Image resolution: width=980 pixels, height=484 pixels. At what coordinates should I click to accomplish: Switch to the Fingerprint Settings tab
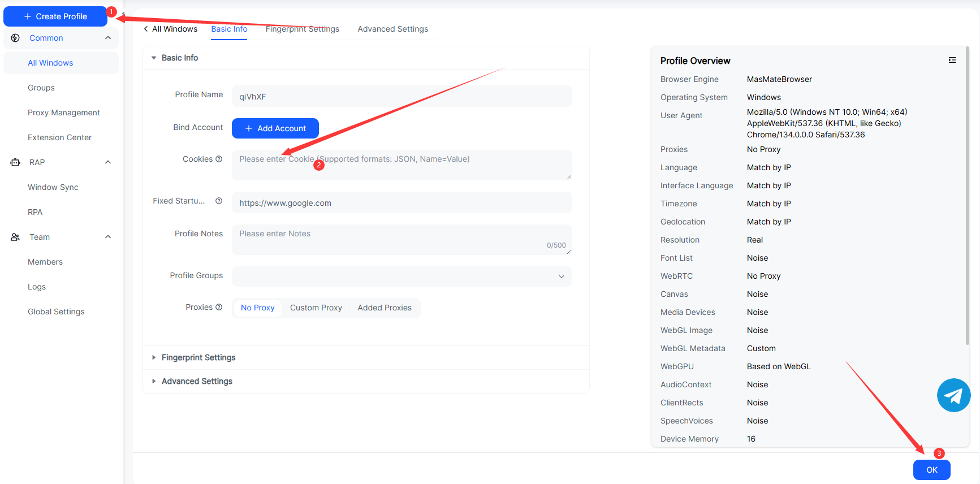302,29
